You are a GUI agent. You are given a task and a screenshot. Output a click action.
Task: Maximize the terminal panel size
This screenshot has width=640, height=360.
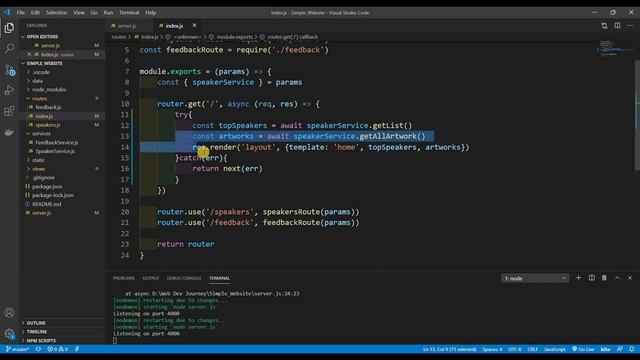(x=617, y=278)
